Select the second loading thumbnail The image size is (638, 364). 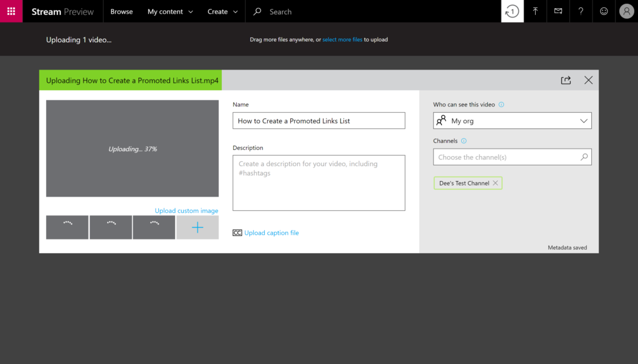pos(111,227)
